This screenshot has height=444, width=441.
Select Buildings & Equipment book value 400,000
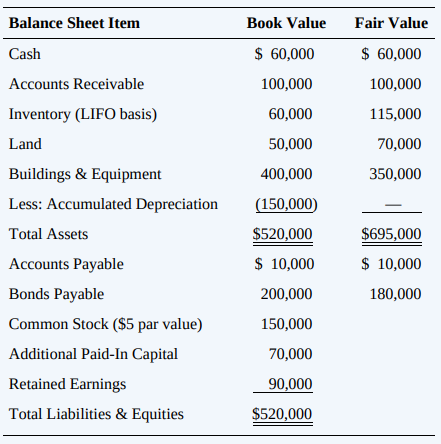[287, 174]
